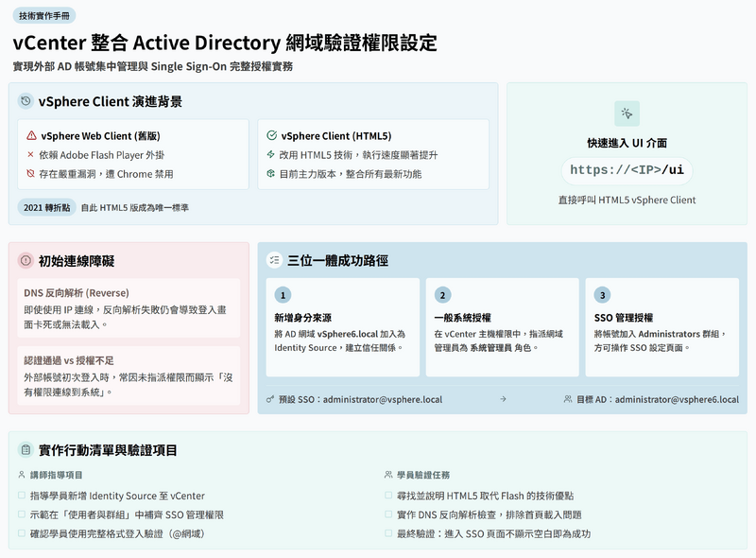Click the cursor pointer icon above 快速進入 UI 介面

627,113
